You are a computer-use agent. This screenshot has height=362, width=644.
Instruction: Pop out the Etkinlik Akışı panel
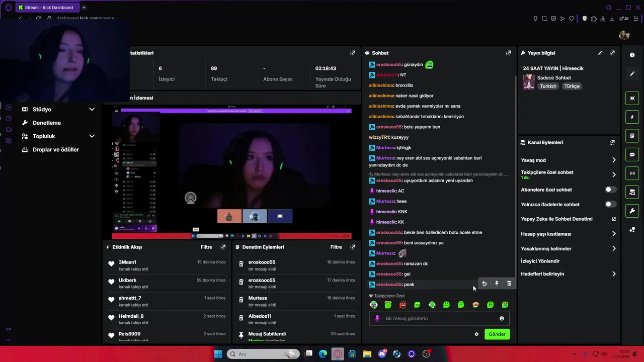point(223,247)
